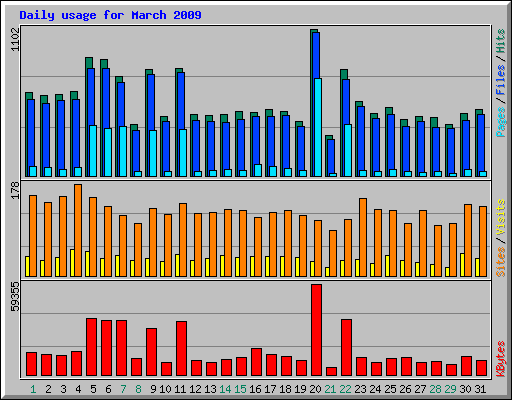Click green weekend day label 22
Image resolution: width=512 pixels, height=400 pixels.
[x=345, y=389]
